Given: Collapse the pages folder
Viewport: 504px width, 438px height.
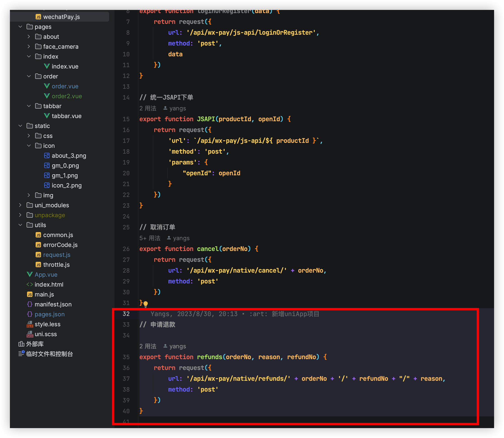Looking at the screenshot, I should pos(21,27).
